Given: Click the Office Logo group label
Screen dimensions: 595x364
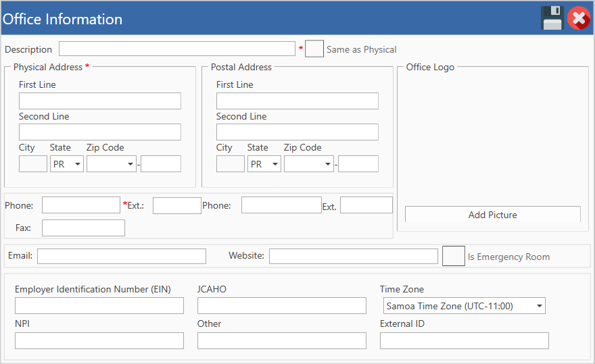Looking at the screenshot, I should tap(430, 67).
